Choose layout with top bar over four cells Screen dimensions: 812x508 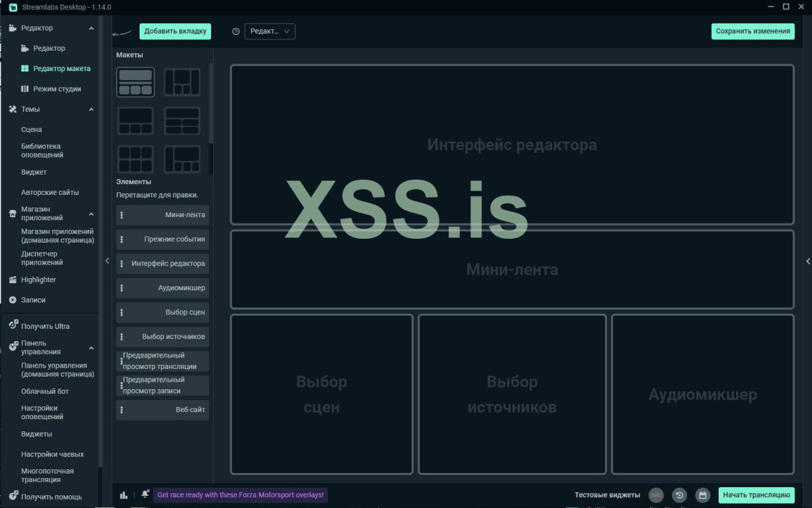pos(183,121)
